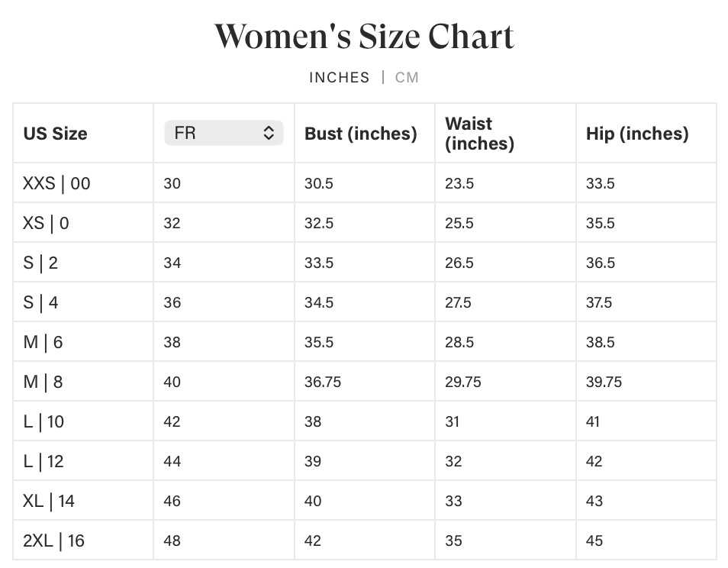Click the Bust (inches) column header

coord(360,134)
